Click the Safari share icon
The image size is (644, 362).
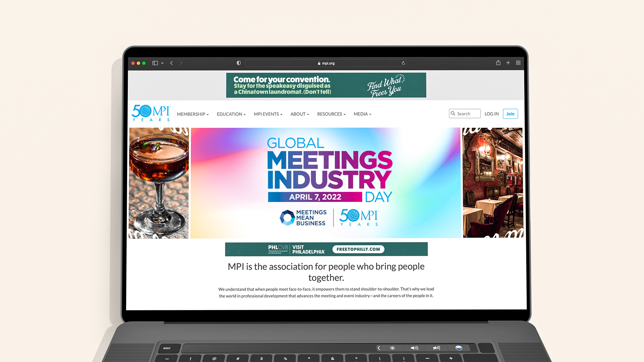(x=498, y=63)
